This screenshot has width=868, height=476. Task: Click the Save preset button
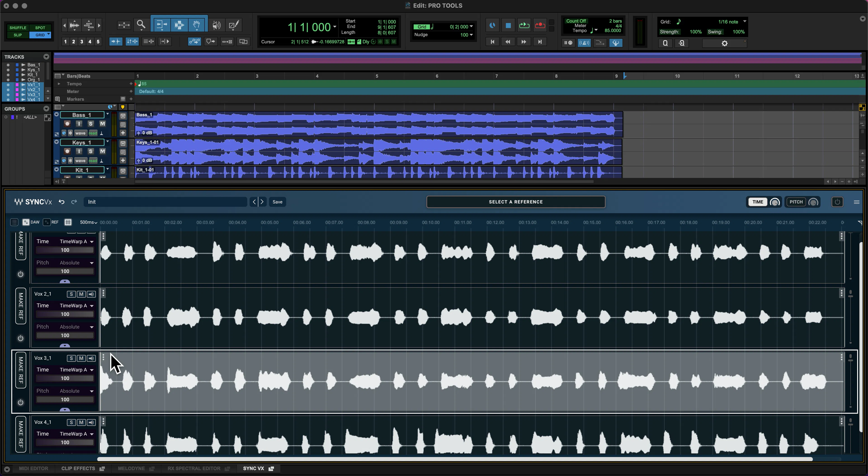(277, 202)
